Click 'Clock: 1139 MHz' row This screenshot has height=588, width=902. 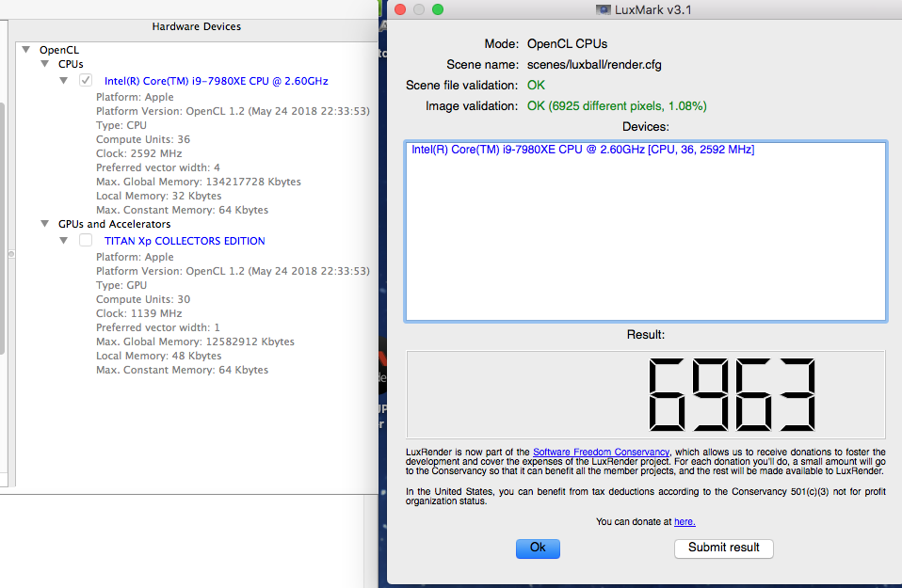pyautogui.click(x=139, y=313)
